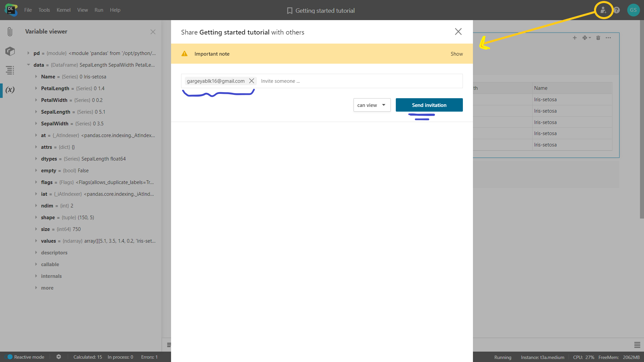
Task: Show the Important note warning message
Action: [457, 54]
